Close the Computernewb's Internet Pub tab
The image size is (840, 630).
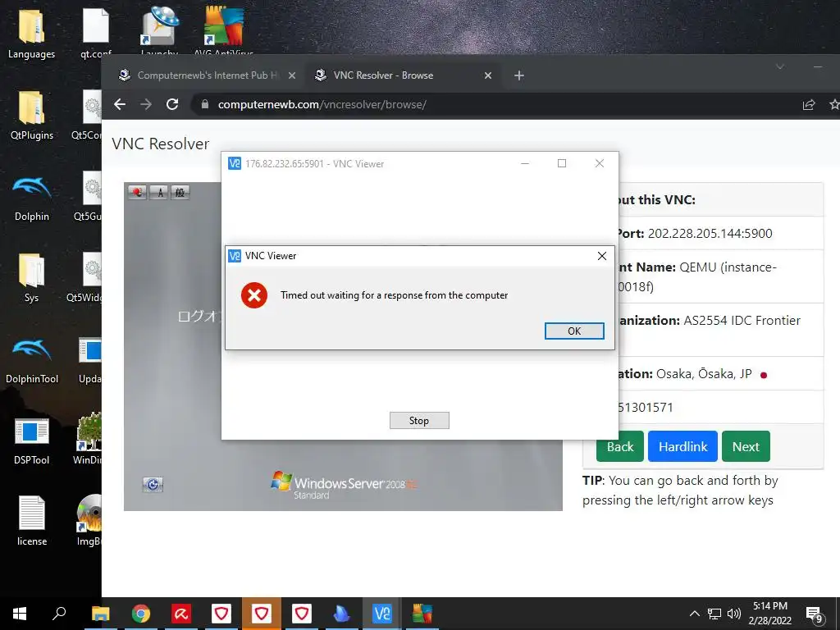[x=292, y=75]
